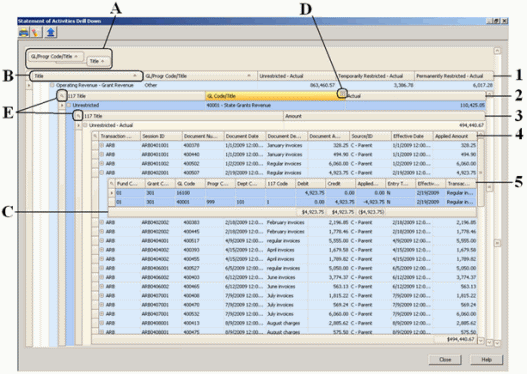Click search icon beside Transaction column header
527x374 pixels.
pos(95,136)
